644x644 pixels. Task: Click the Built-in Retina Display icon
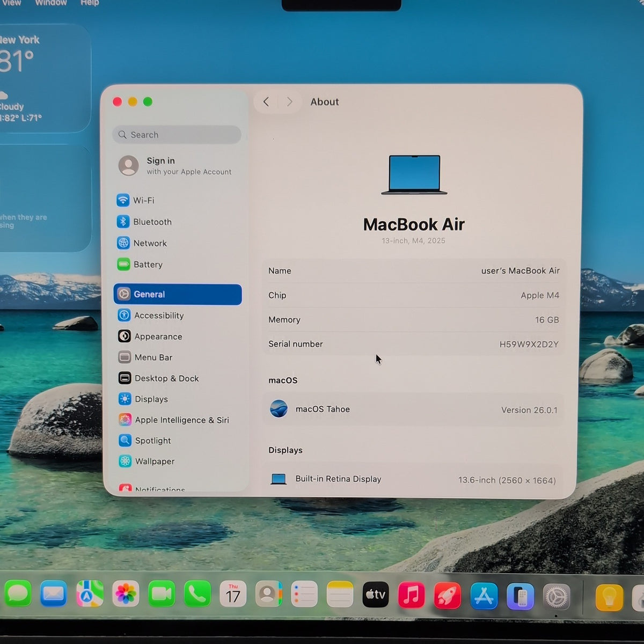[x=279, y=479]
